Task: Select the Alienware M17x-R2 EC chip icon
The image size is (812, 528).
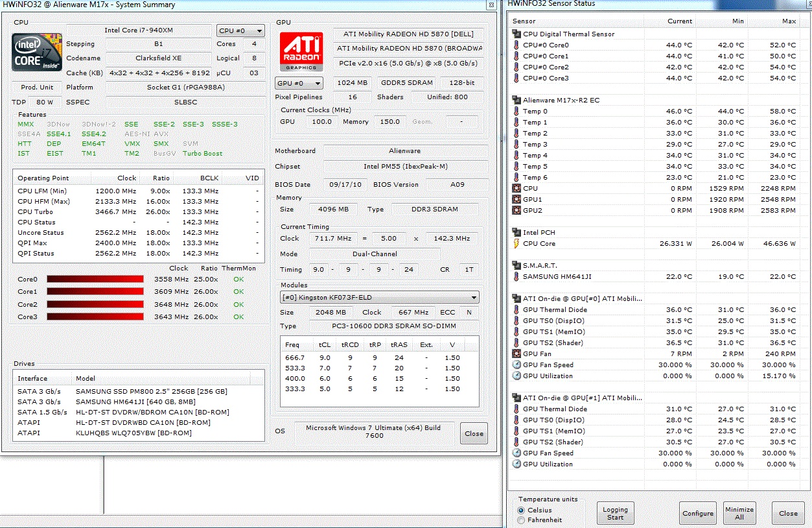Action: click(x=516, y=100)
